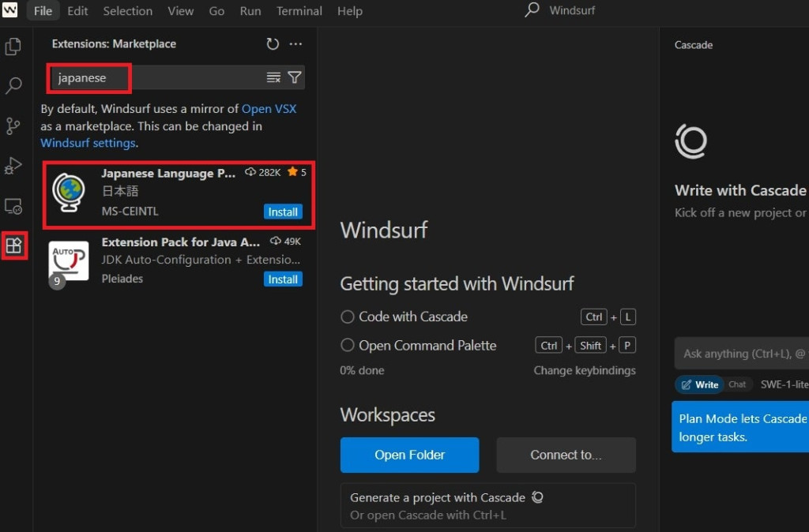Image resolution: width=809 pixels, height=532 pixels.
Task: Open the Terminal menu
Action: pos(299,11)
